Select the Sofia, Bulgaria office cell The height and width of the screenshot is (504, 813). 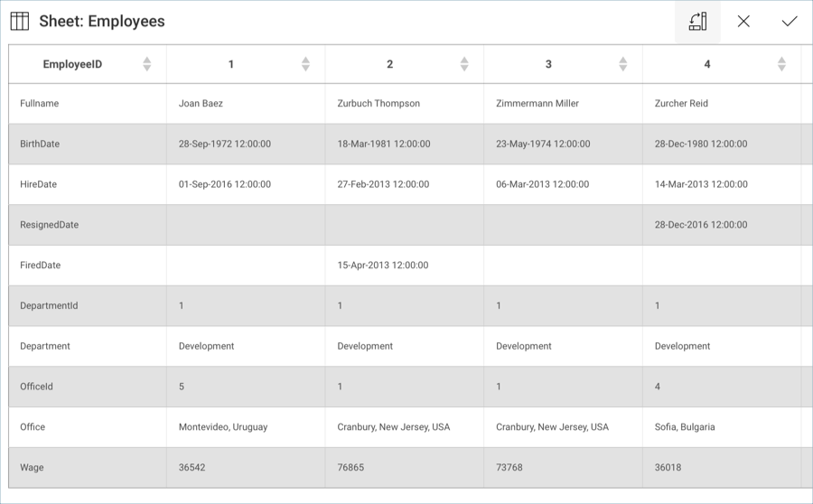click(685, 427)
